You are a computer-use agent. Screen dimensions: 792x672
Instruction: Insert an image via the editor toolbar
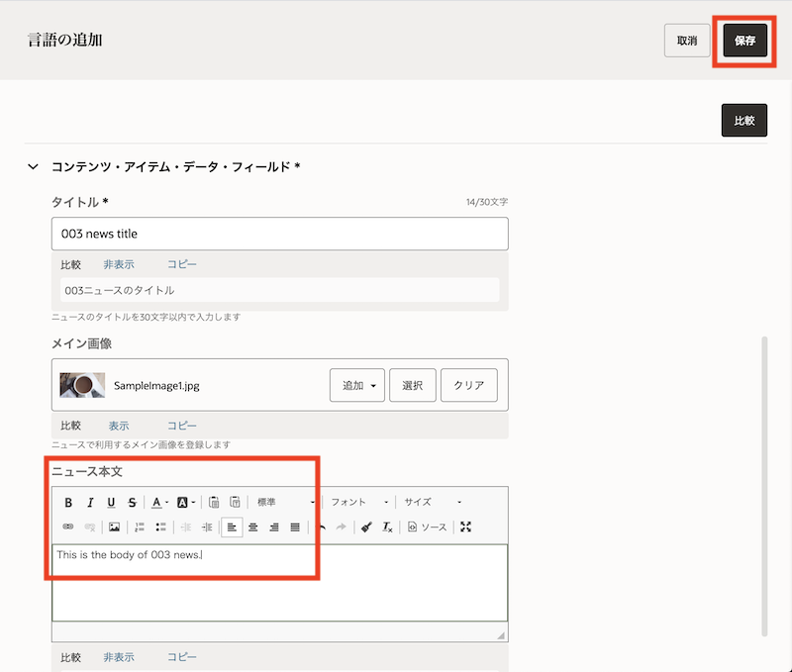[x=113, y=528]
